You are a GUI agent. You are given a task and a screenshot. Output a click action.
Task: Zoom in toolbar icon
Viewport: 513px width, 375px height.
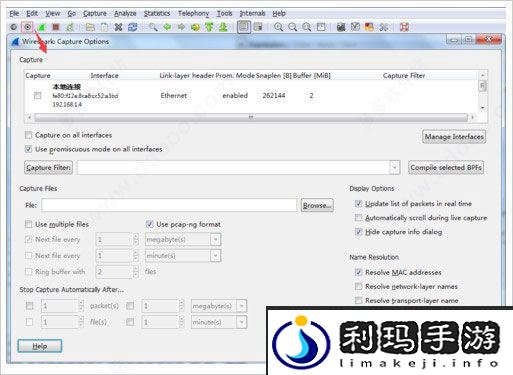278,27
